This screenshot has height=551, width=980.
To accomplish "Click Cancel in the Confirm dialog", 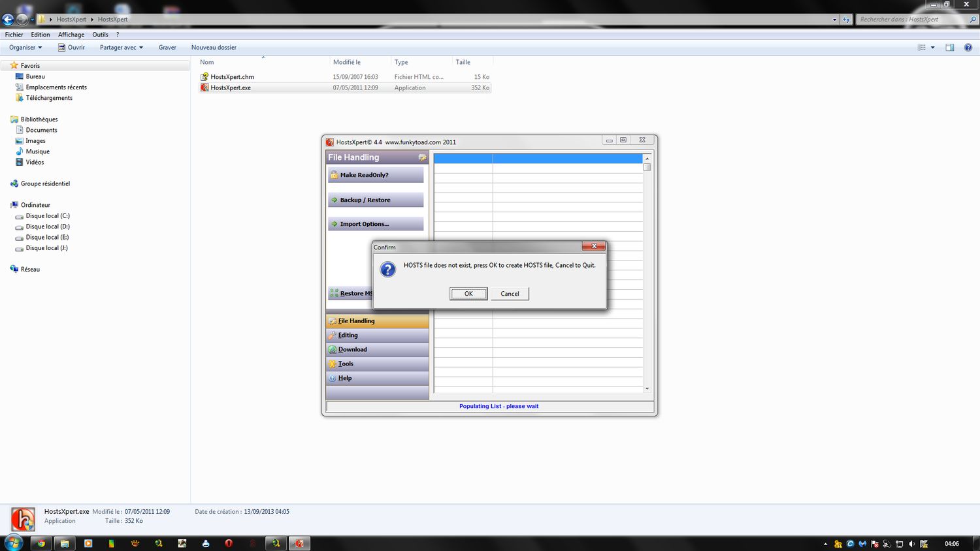I will point(510,294).
